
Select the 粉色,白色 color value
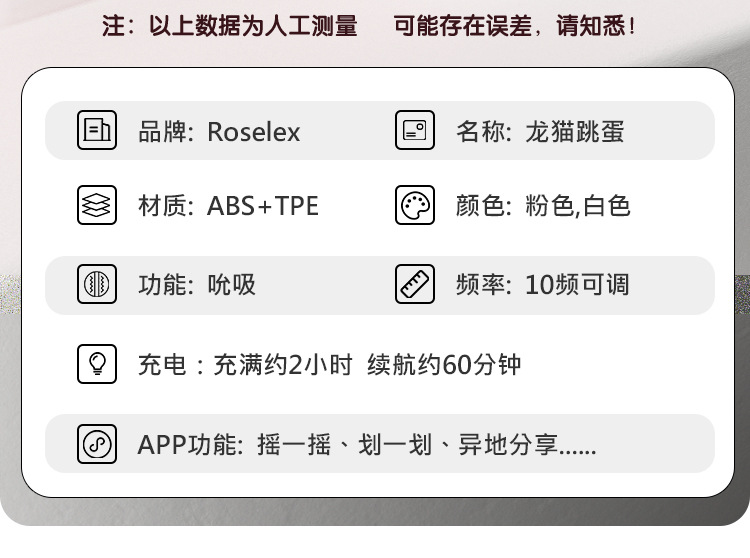(577, 207)
